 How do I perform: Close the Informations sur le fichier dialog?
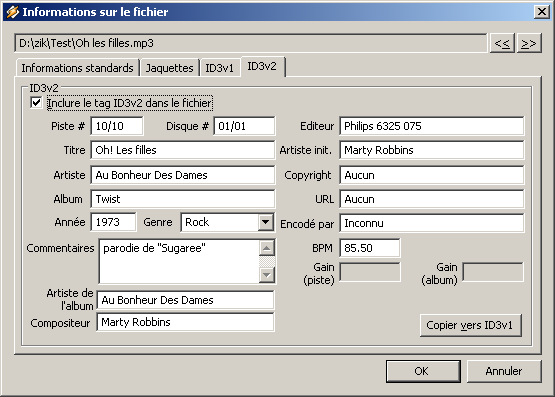tap(542, 12)
